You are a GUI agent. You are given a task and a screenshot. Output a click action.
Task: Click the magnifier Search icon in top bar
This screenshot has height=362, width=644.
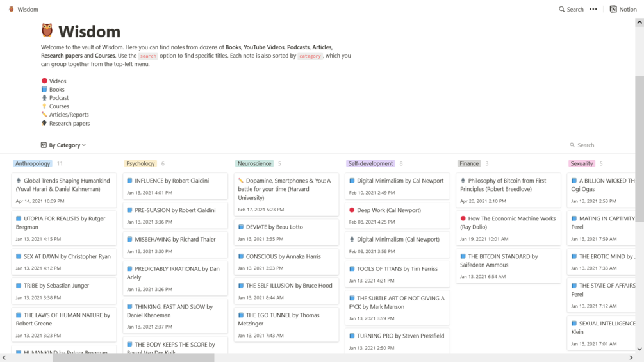(561, 9)
